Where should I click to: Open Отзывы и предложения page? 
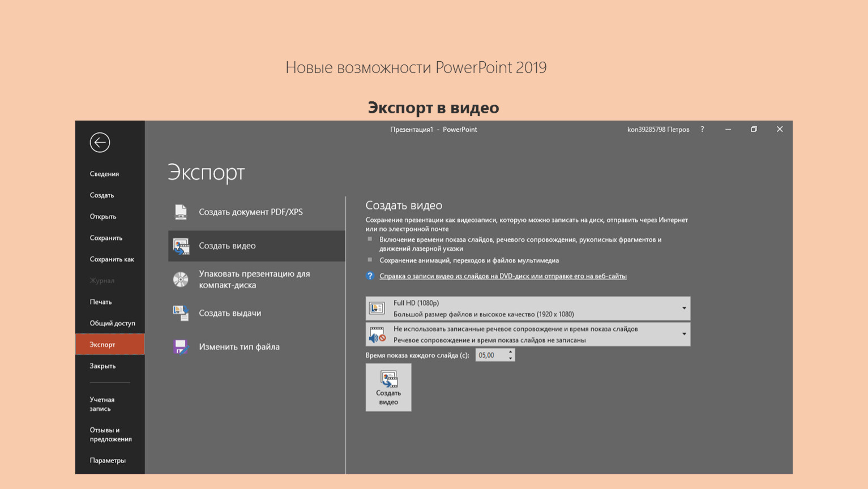tap(111, 435)
